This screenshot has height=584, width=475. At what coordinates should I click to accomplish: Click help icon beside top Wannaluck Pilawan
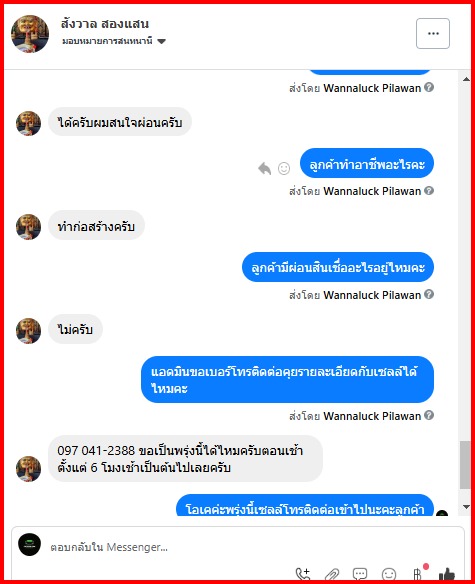[x=429, y=87]
